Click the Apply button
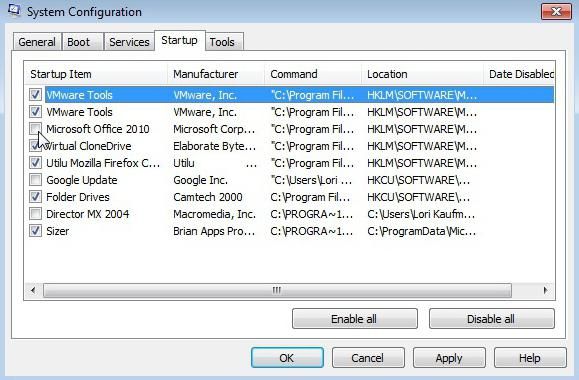The width and height of the screenshot is (579, 380). click(449, 357)
